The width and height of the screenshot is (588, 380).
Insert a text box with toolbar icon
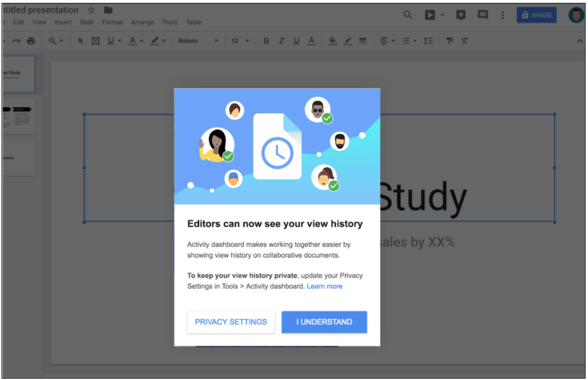96,41
